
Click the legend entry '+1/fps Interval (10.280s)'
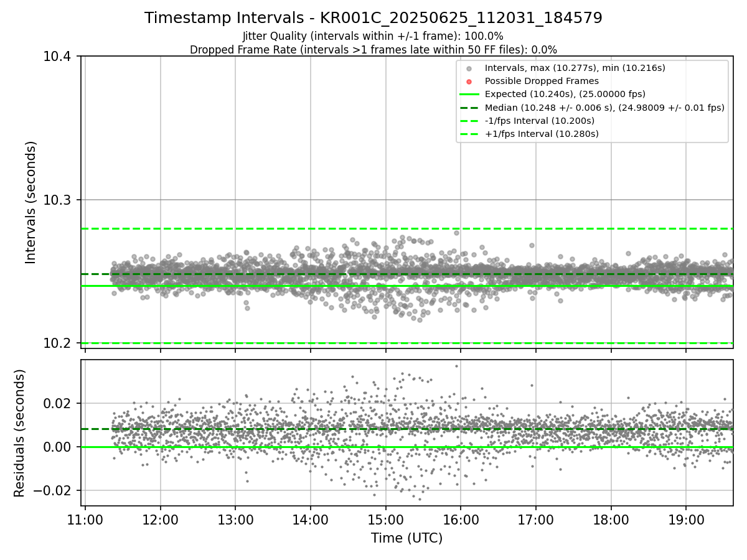click(542, 134)
